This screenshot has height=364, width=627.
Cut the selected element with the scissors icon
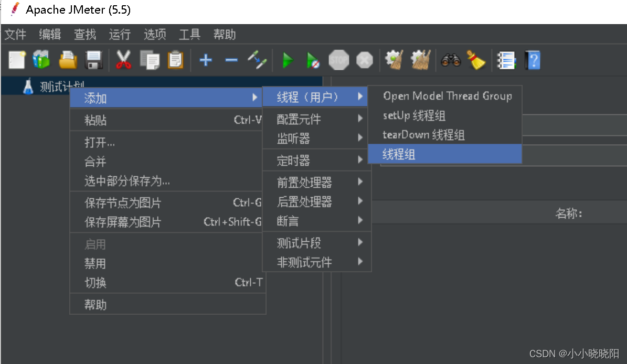124,60
